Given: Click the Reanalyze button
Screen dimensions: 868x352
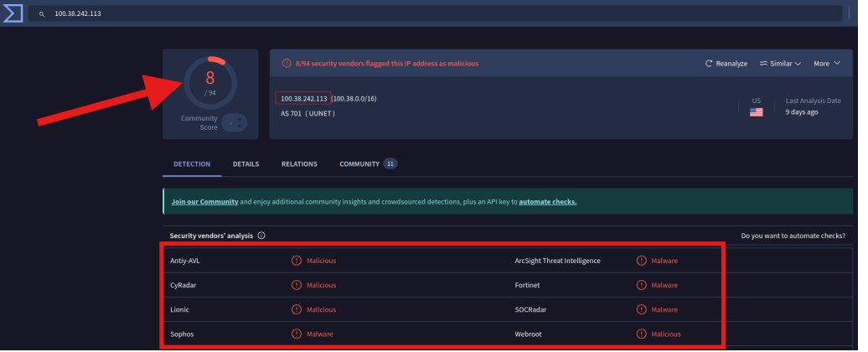Looking at the screenshot, I should (726, 64).
